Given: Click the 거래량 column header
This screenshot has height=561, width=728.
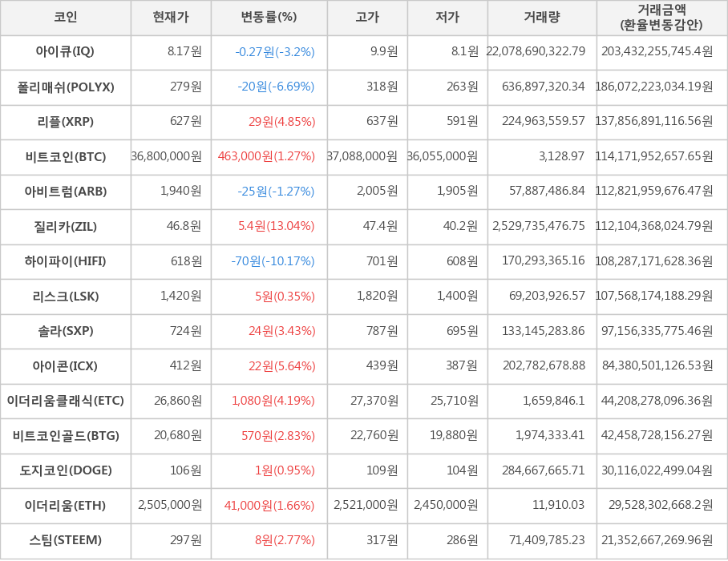Looking at the screenshot, I should (542, 18).
